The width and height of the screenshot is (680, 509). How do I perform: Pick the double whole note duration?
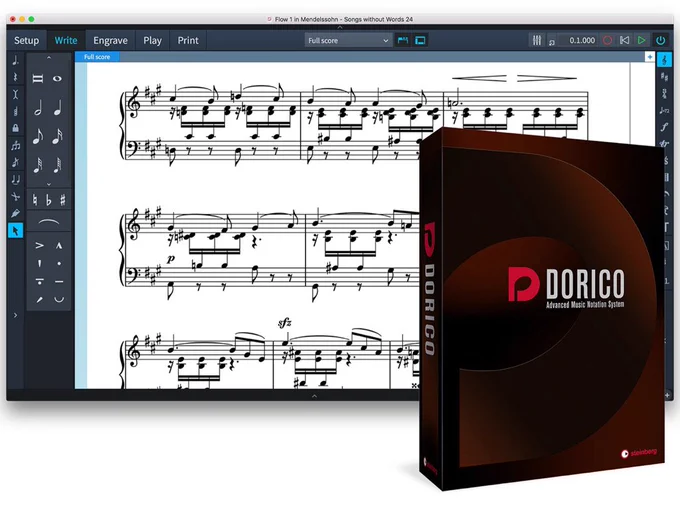(38, 78)
